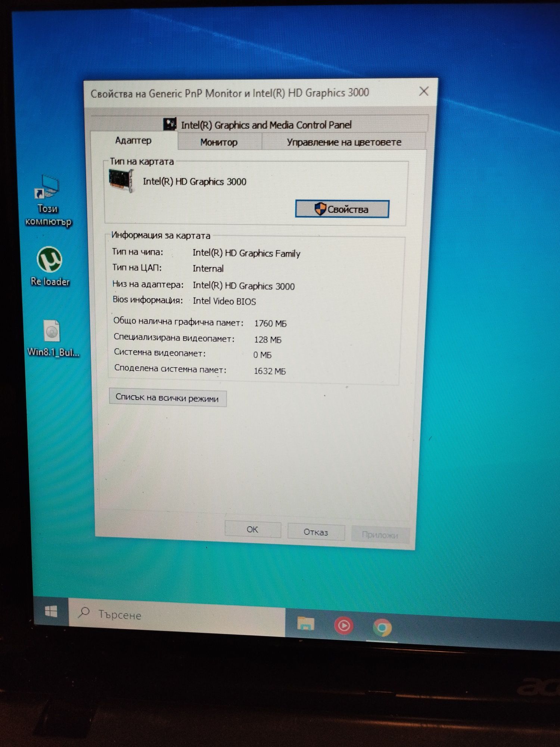The image size is (560, 747).
Task: Close the graphics properties dialog
Action: (424, 91)
